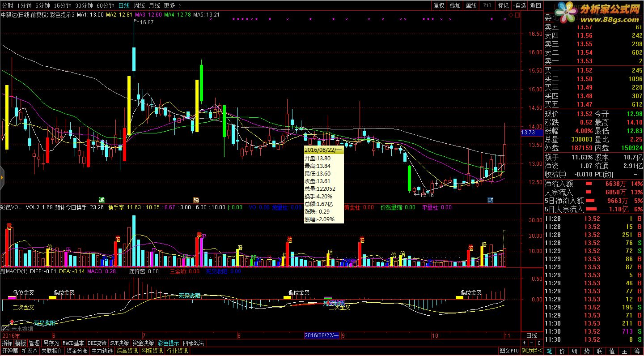The width and height of the screenshot is (644, 356).
Task: Click the red rectangle panel icon
Action: tap(517, 15)
